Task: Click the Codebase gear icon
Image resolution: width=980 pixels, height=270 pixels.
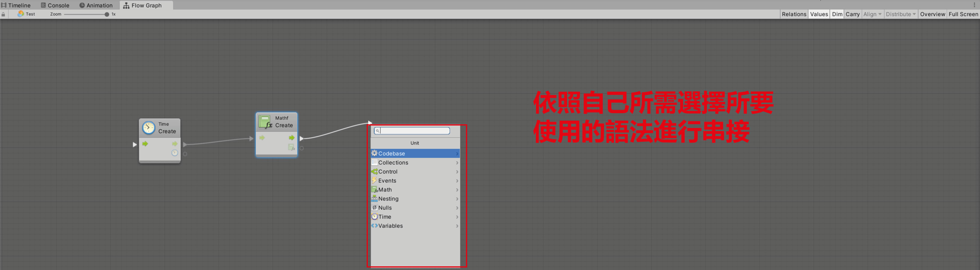Action: pos(374,154)
